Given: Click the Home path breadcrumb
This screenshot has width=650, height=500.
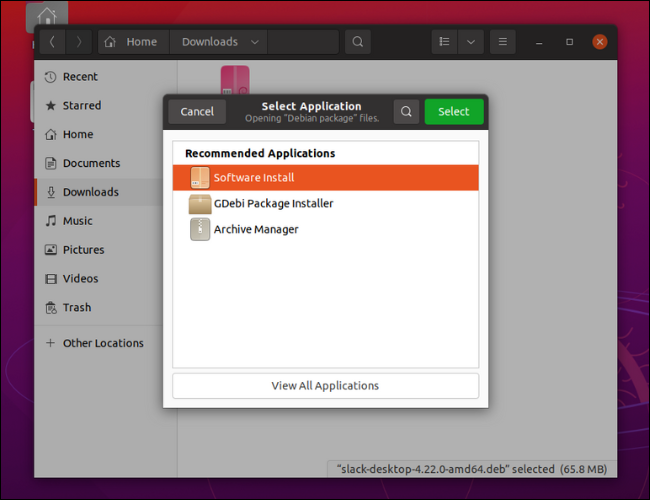Looking at the screenshot, I should [x=132, y=42].
